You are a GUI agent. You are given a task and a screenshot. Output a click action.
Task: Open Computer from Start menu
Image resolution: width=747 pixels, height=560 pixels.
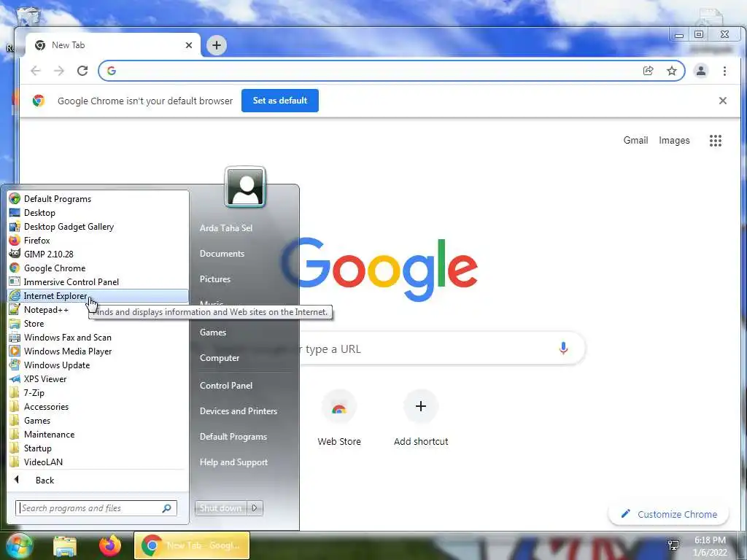point(220,358)
